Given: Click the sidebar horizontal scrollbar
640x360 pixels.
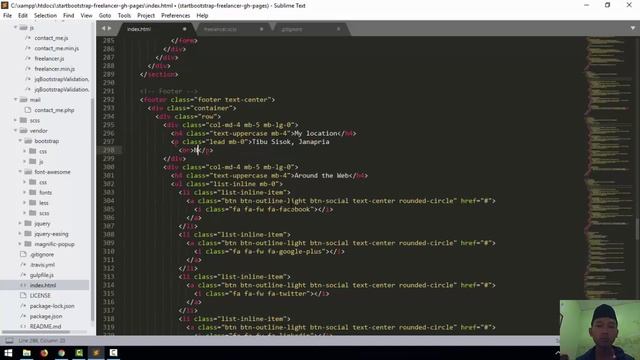Looking at the screenshot, I should pos(36,332).
